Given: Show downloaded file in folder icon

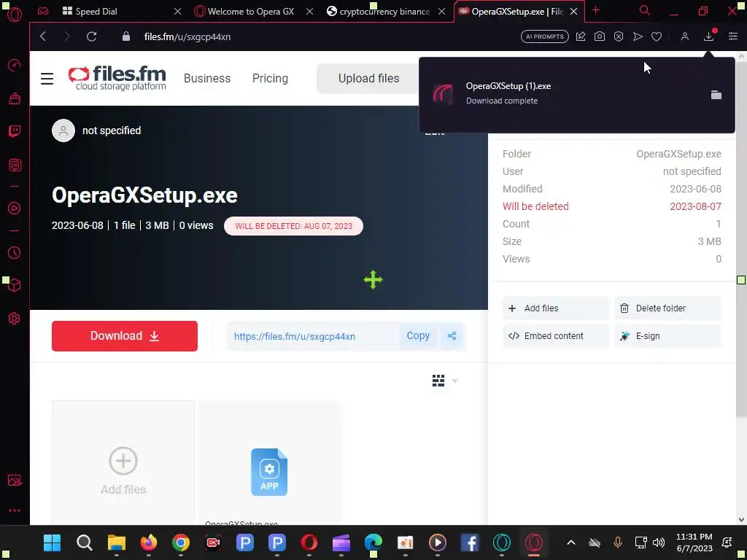Looking at the screenshot, I should tap(716, 95).
